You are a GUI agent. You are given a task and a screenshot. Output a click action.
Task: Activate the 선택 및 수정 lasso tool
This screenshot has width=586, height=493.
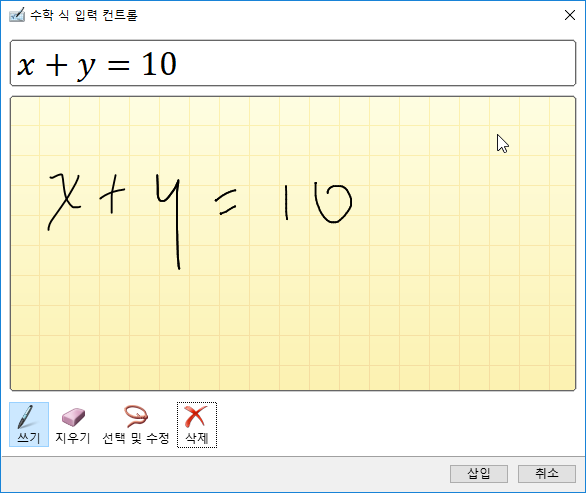coord(136,424)
